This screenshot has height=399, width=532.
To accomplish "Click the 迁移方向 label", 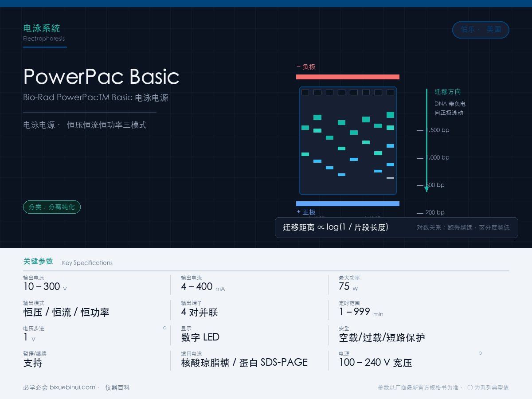I will coord(448,92).
